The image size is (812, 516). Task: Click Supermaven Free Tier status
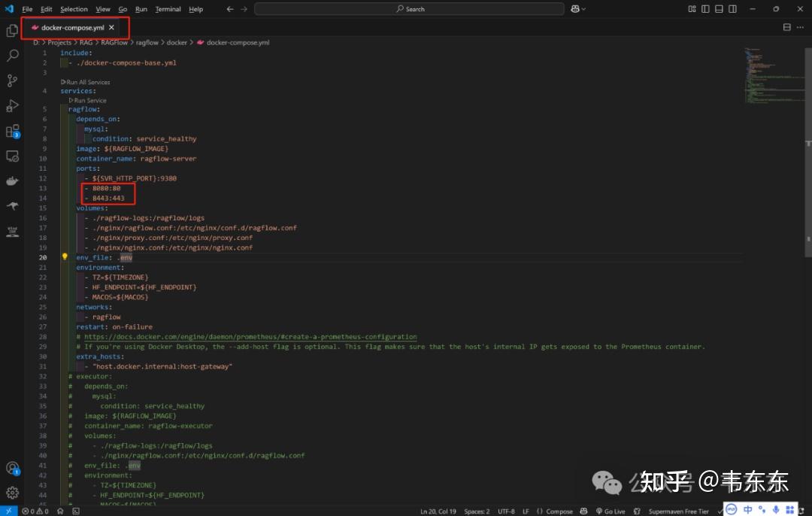678,511
